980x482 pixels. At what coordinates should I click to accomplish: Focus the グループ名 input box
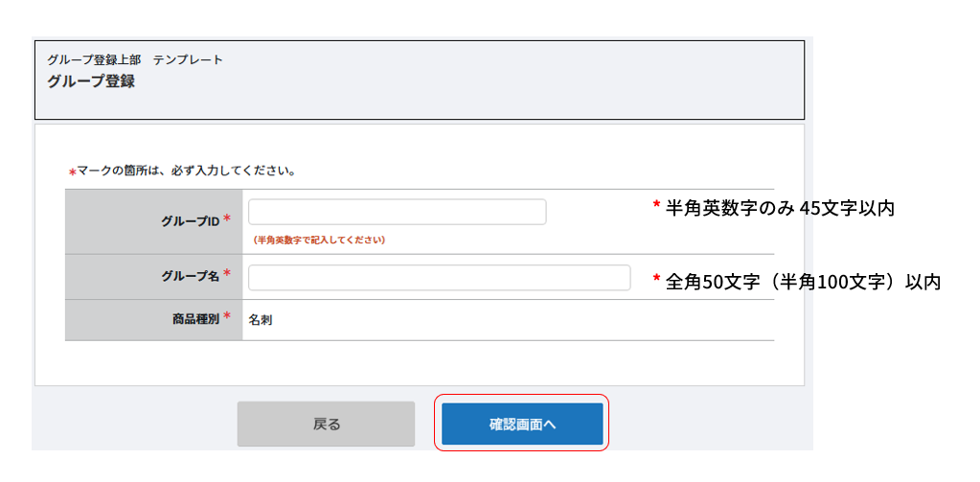coord(439,278)
